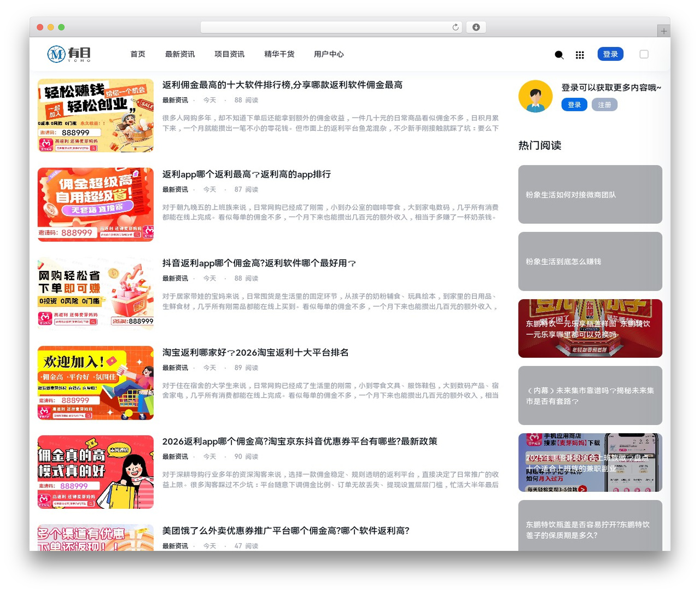Viewport: 700px width, 593px height.
Task: Click the 87 阅读 count
Action: [246, 189]
